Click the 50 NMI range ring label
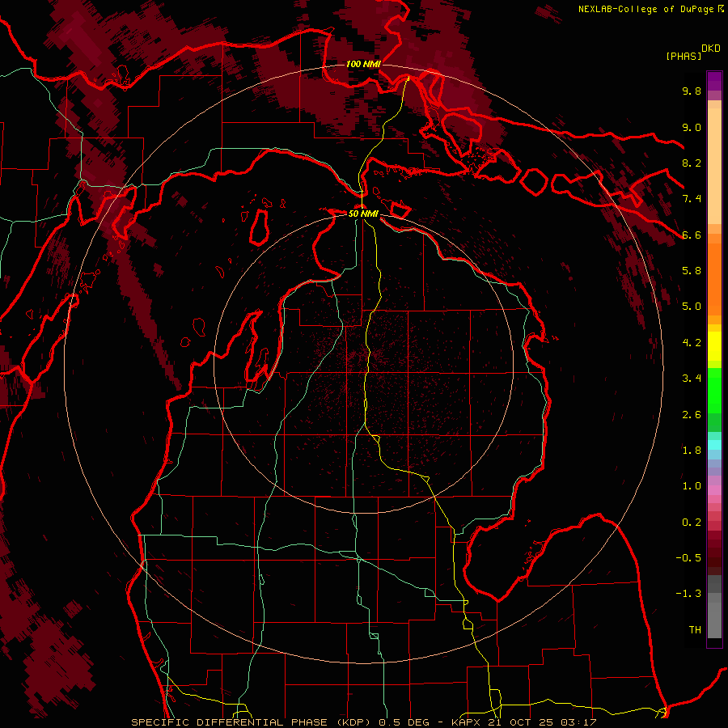 (x=363, y=214)
